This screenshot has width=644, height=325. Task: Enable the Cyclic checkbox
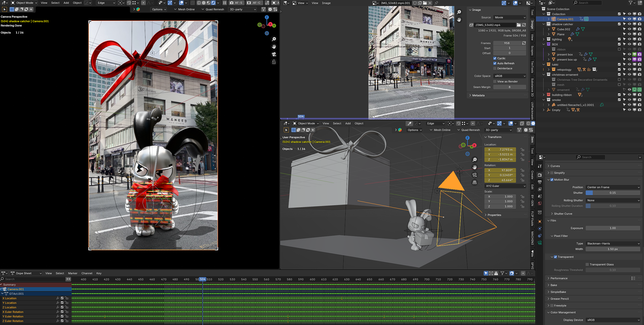tap(495, 58)
